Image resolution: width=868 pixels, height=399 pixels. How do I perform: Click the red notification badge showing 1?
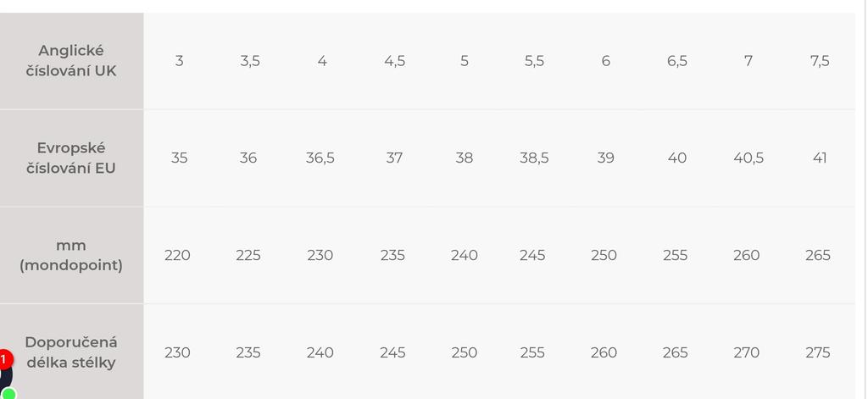[x=3, y=360]
